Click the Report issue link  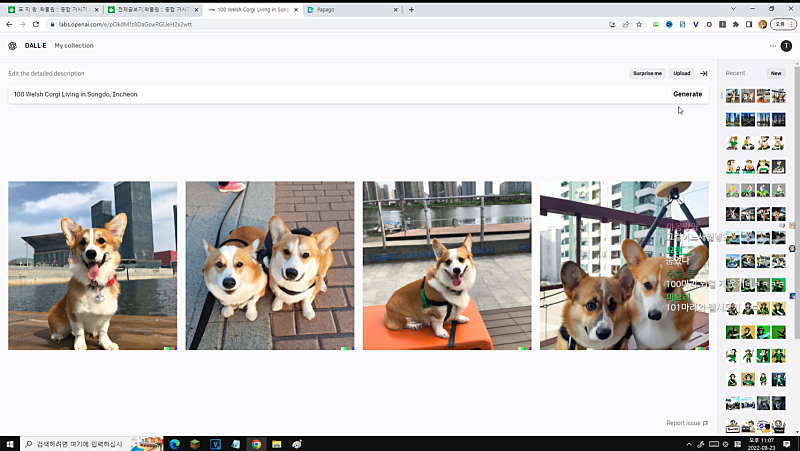coord(687,423)
